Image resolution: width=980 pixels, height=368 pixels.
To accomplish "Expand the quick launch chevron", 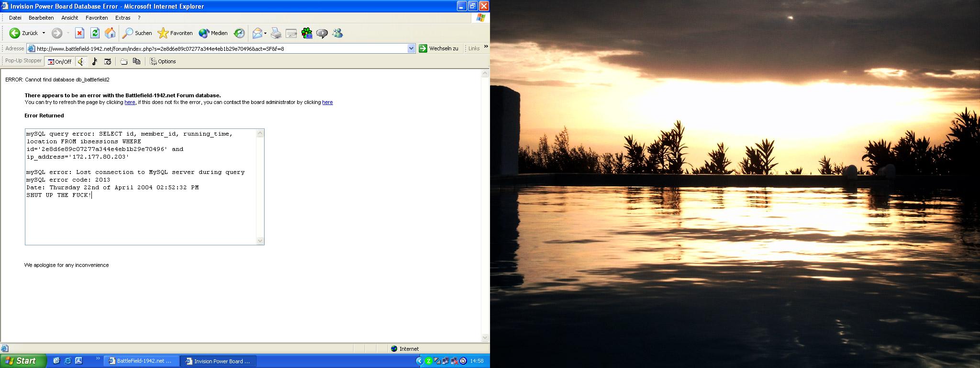I will click(98, 358).
